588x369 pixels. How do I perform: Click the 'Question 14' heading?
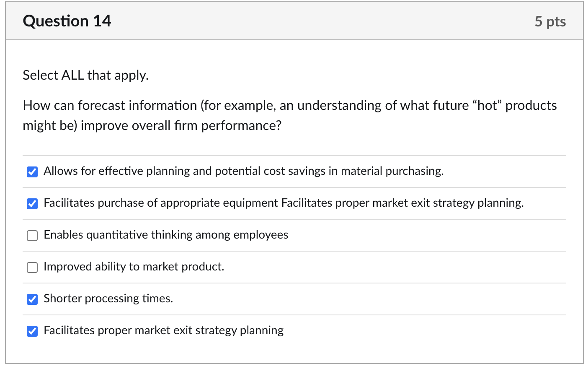point(67,21)
